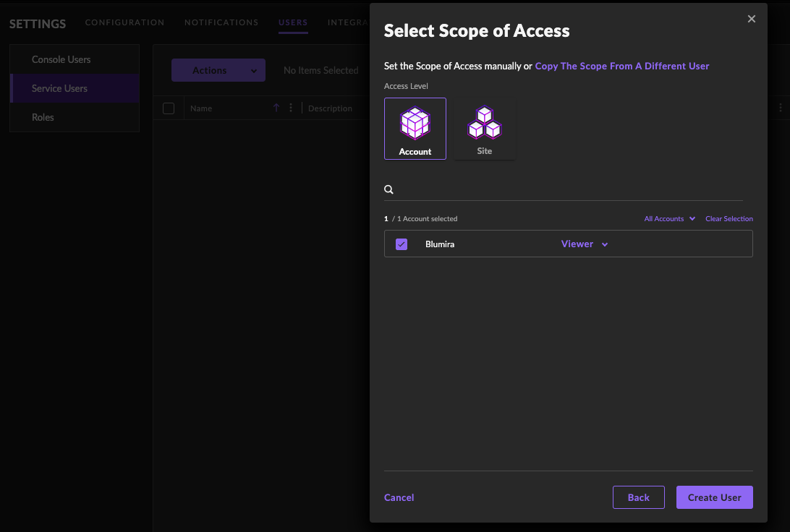Toggle the select-all checkbox in table header
The height and width of the screenshot is (532, 790).
pyautogui.click(x=169, y=108)
